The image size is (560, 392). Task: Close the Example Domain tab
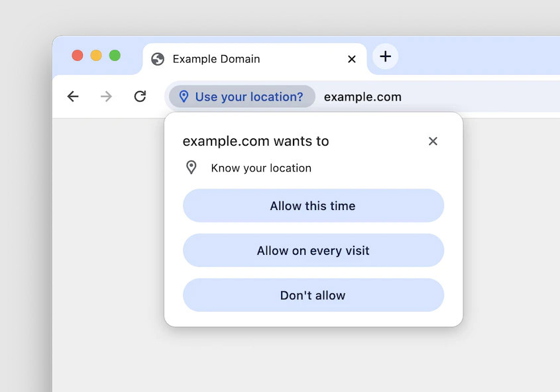352,59
